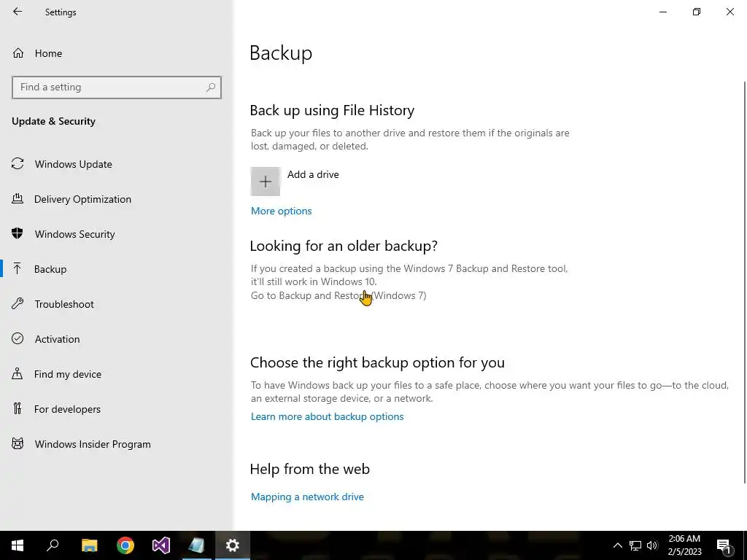Click the Windows Insider cat icon
The width and height of the screenshot is (747, 560).
tap(18, 444)
